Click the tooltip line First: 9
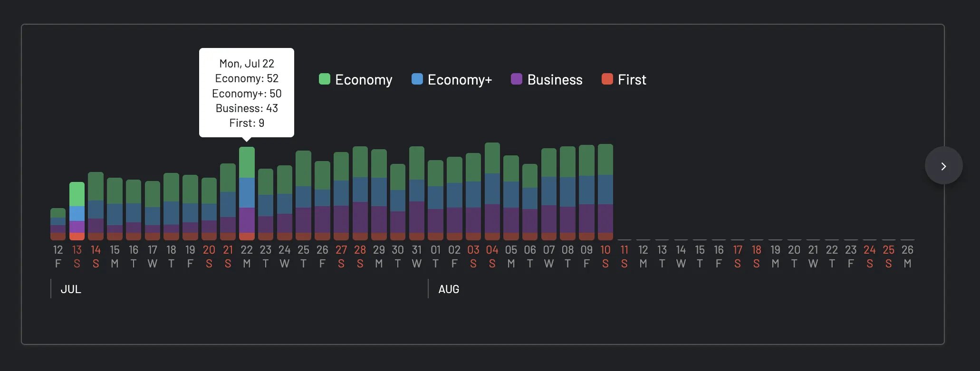Viewport: 980px width, 371px height. [247, 123]
